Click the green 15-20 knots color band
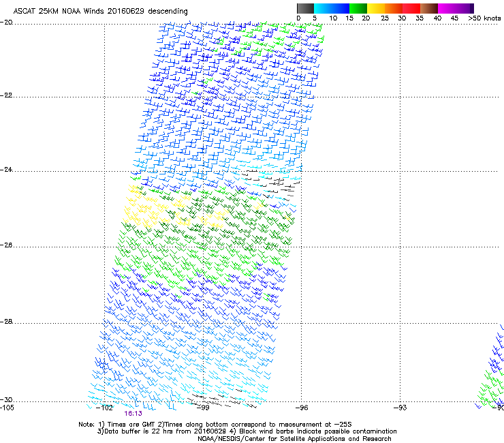 (x=358, y=8)
